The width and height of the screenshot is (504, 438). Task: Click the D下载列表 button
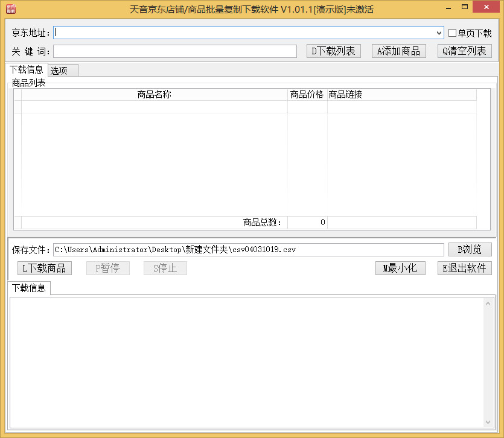point(334,51)
